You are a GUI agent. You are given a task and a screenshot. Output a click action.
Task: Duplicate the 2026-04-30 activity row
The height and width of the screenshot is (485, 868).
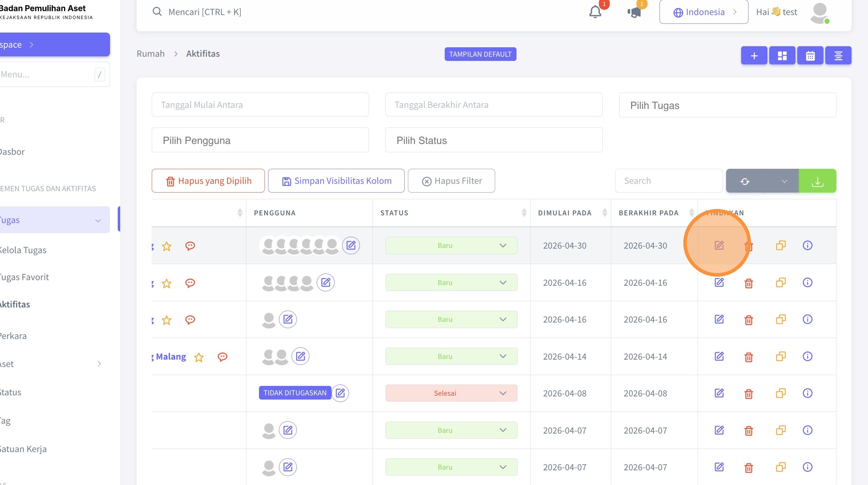pos(781,245)
